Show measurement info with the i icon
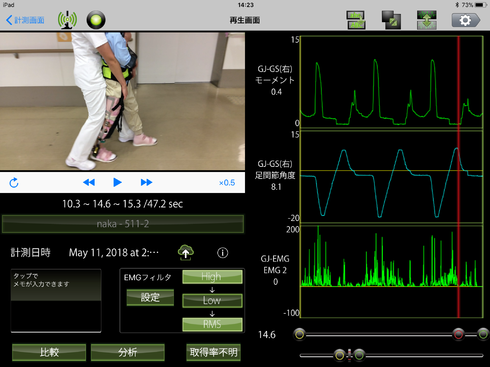The width and height of the screenshot is (490, 367). [x=223, y=253]
